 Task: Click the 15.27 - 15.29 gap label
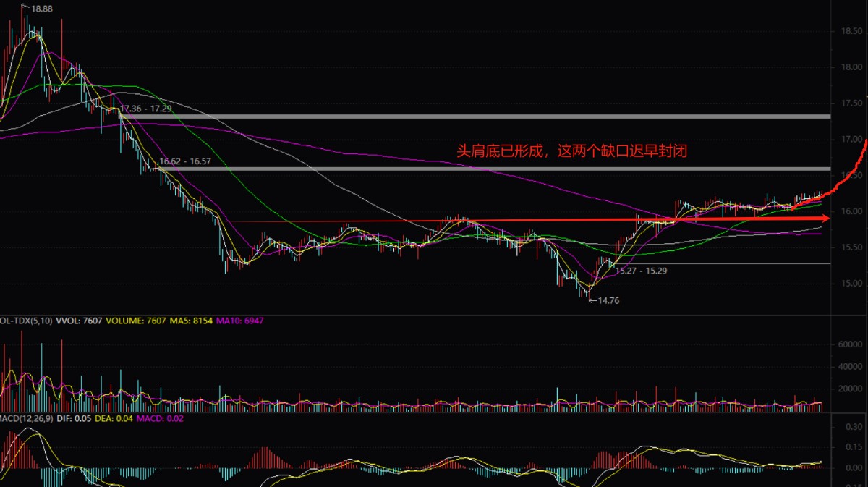tap(641, 271)
